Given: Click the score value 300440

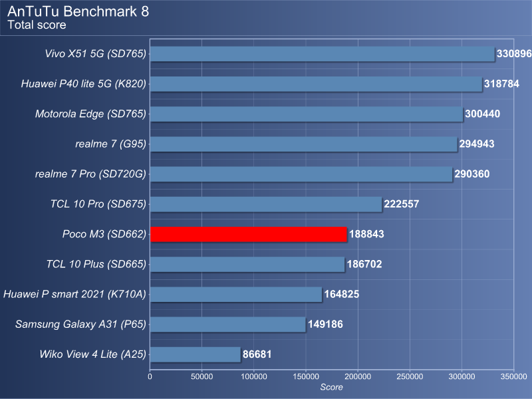Looking at the screenshot, I should pos(483,114).
